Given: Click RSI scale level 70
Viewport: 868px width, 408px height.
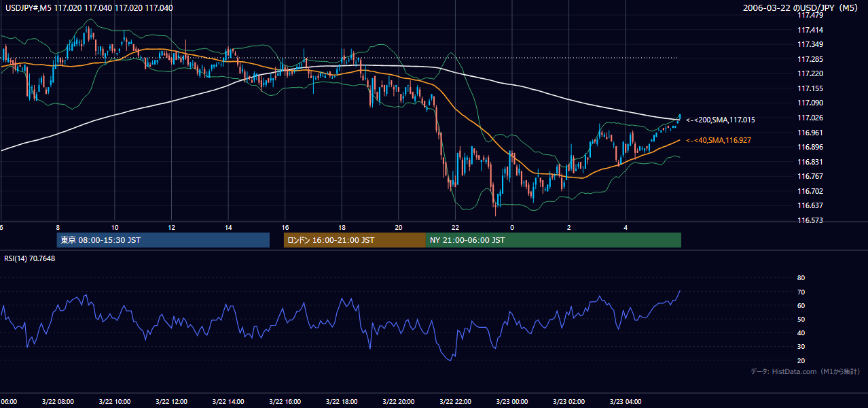Looking at the screenshot, I should (x=801, y=292).
